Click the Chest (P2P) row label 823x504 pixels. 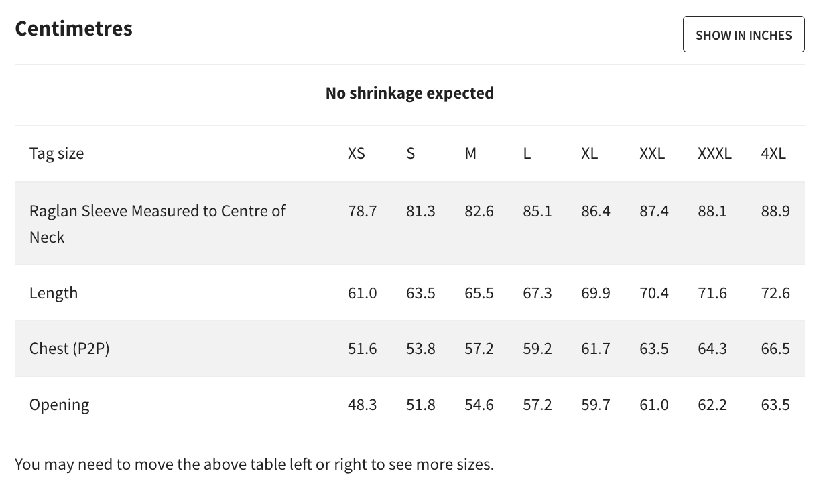[x=70, y=349]
